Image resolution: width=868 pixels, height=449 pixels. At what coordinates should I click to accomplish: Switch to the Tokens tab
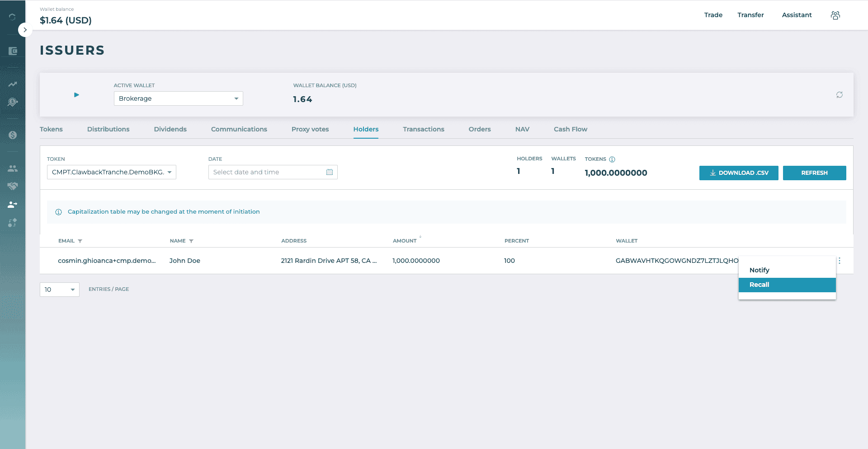pos(51,129)
